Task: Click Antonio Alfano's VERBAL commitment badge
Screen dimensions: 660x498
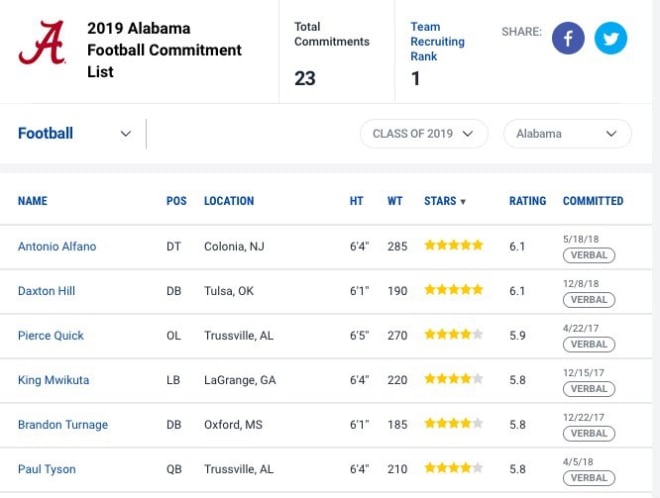Action: click(x=589, y=255)
